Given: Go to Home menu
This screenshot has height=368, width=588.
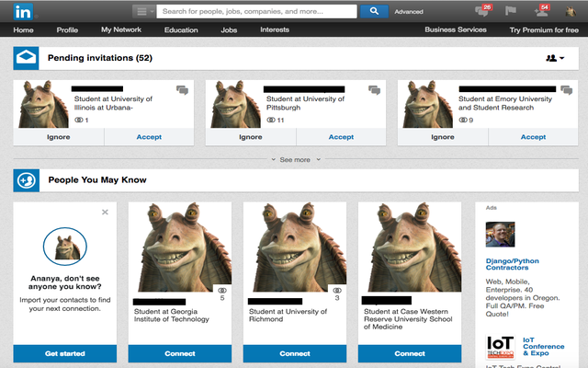Looking at the screenshot, I should pos(23,30).
